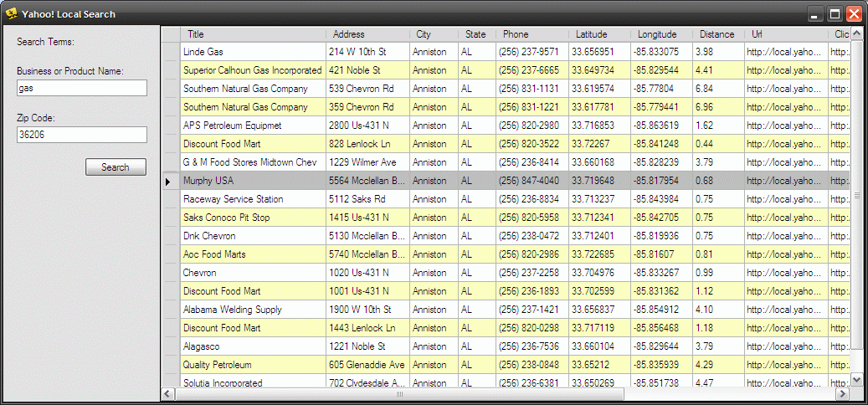
Task: Select the Murphy USA title cell
Action: tap(253, 181)
